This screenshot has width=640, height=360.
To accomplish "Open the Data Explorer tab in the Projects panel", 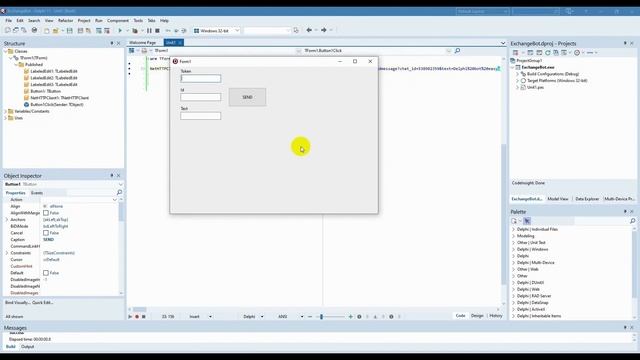I will pyautogui.click(x=587, y=199).
